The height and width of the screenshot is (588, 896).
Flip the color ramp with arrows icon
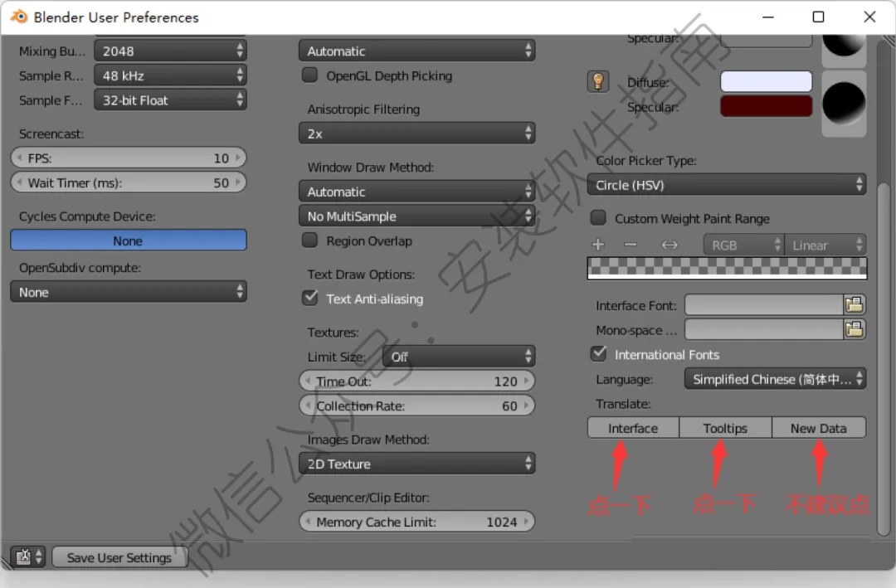click(x=670, y=245)
